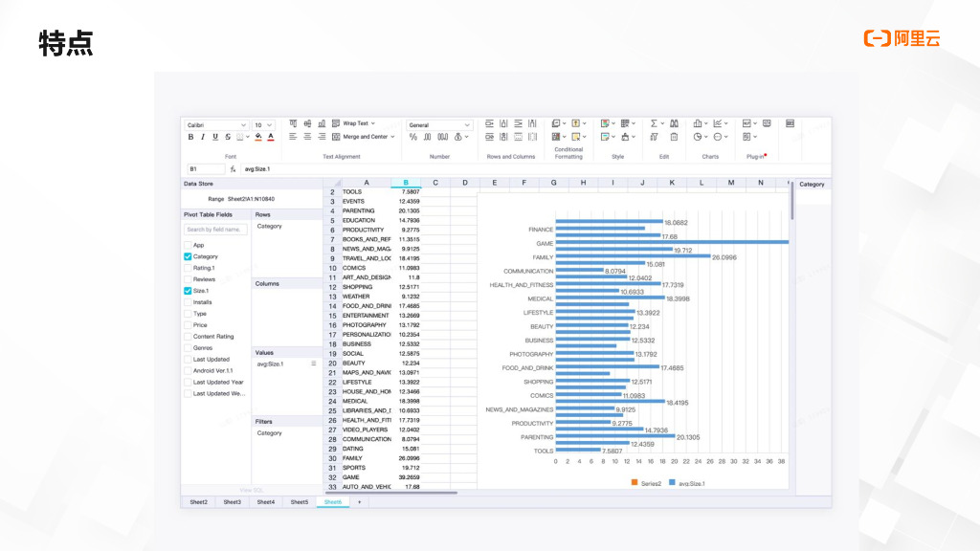The image size is (980, 551).
Task: Add a new sheet with plus button
Action: (x=359, y=501)
